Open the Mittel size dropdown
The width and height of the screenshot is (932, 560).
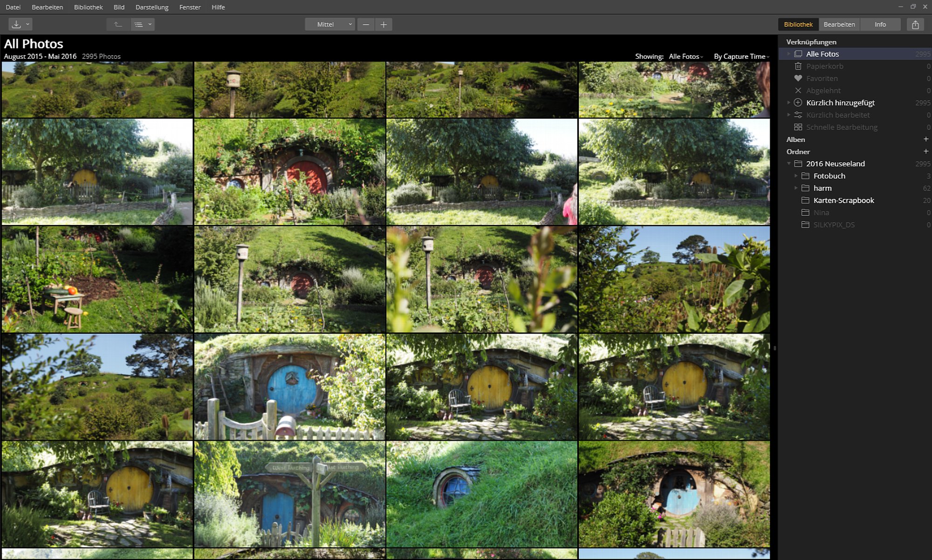[330, 24]
